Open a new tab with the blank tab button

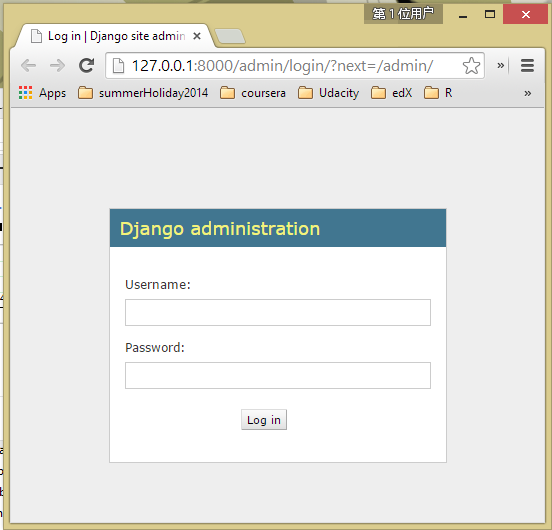[230, 36]
